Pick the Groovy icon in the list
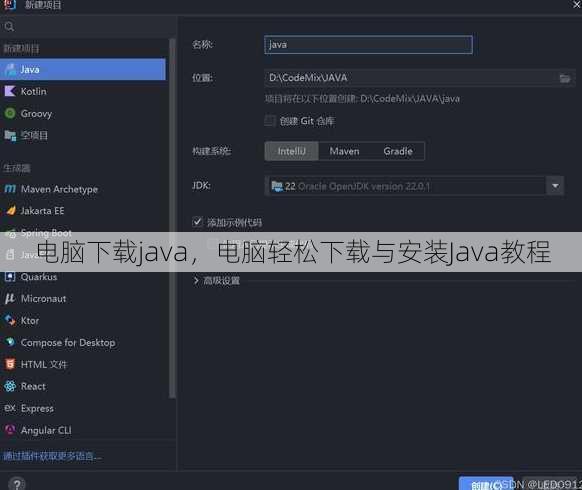 10,113
